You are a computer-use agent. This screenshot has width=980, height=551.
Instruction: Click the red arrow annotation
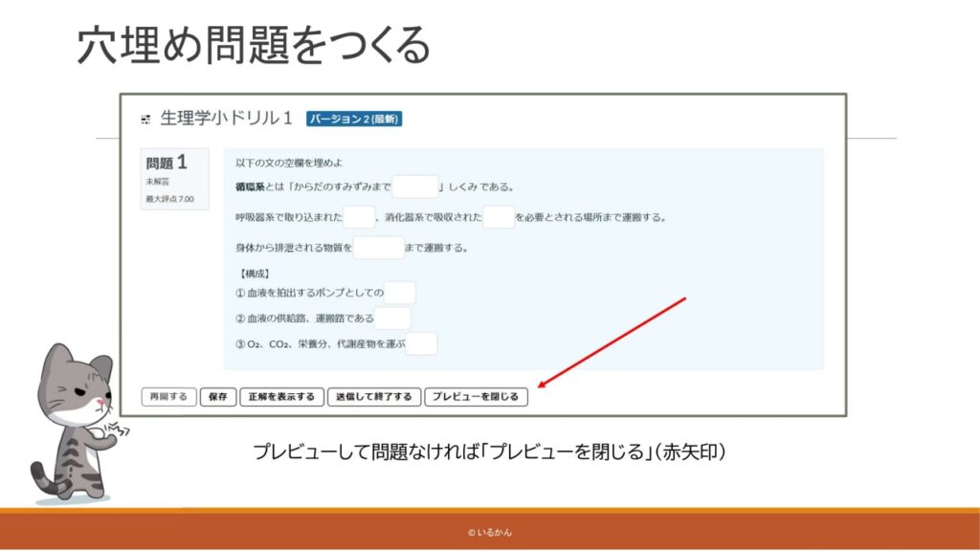pyautogui.click(x=612, y=342)
